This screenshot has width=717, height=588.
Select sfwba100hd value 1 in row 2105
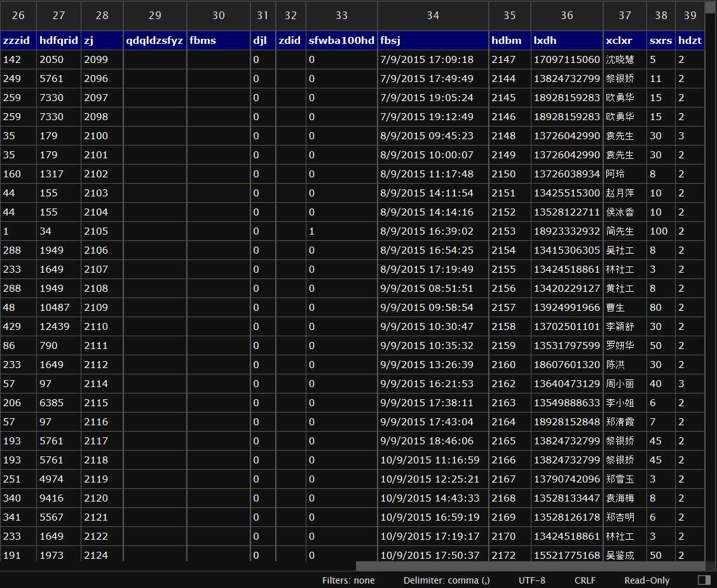(341, 231)
